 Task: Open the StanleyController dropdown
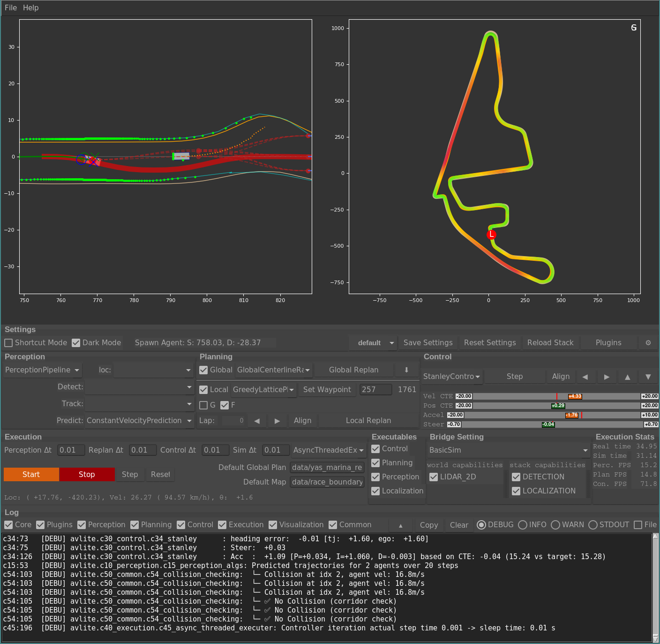pos(452,377)
